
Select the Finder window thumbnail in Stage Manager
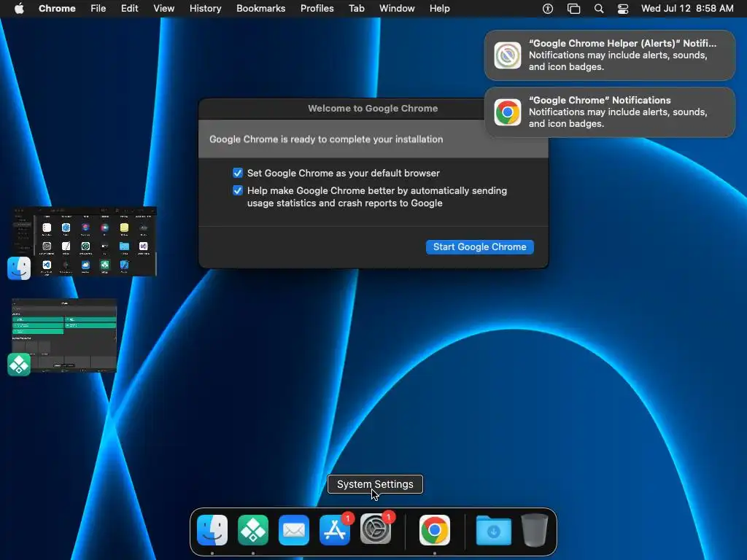85,241
